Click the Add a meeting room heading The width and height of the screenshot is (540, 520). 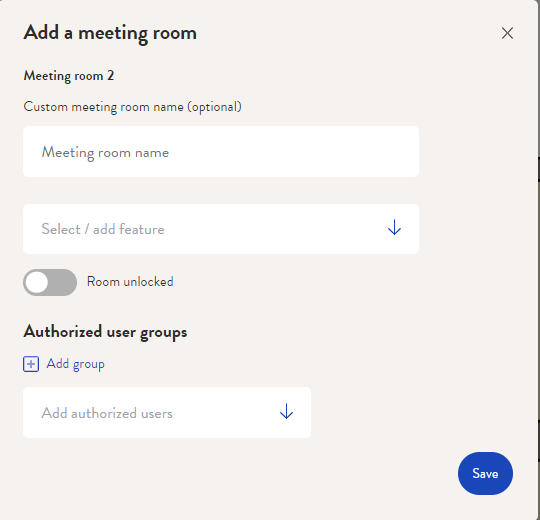click(110, 33)
